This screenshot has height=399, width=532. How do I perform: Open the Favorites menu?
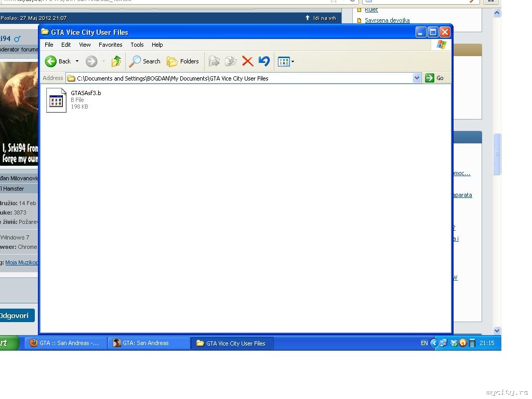[110, 45]
